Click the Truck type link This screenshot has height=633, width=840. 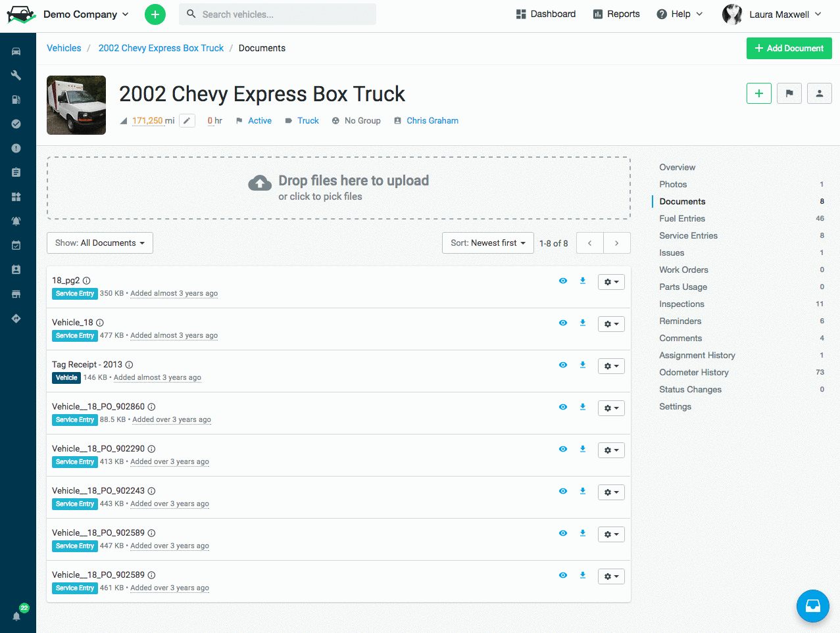point(308,120)
